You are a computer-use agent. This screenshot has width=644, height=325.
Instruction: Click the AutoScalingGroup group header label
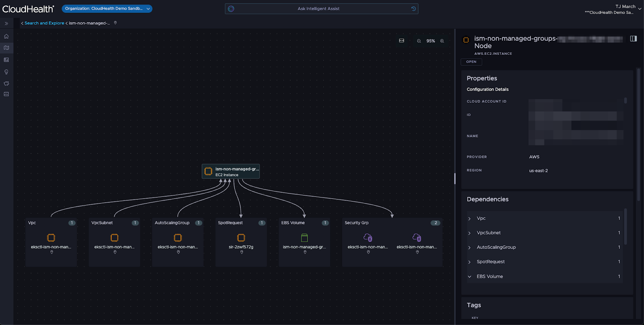(x=172, y=223)
